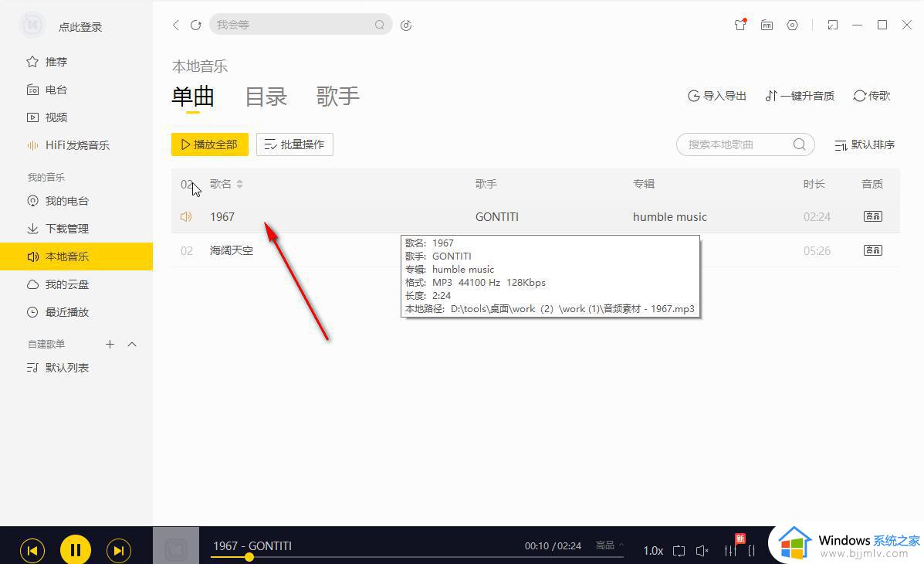Viewport: 924px width, 564px height.
Task: Open the 1.0x playback speed menu
Action: [x=653, y=551]
